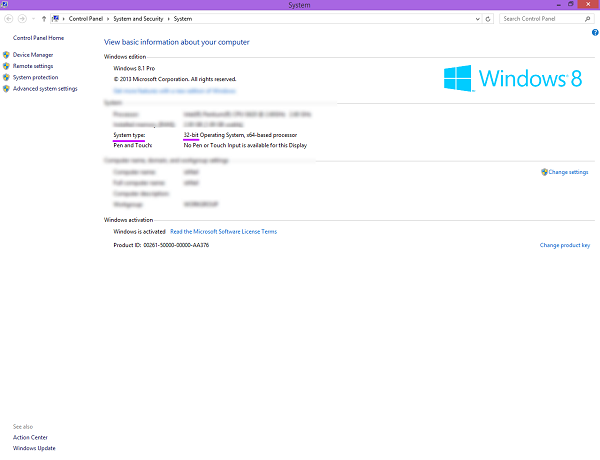This screenshot has width=600, height=460.
Task: Click 'View basic information about your computer' heading
Action: click(x=177, y=42)
